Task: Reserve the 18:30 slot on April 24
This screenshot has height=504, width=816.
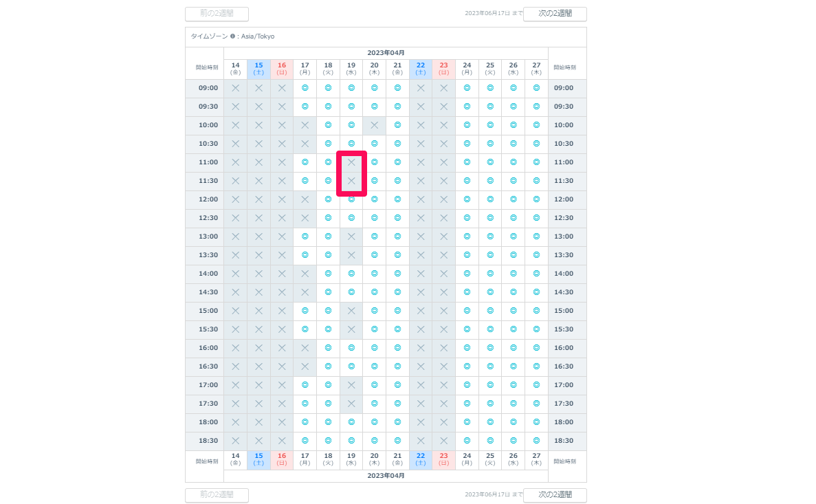Action: coord(467,441)
